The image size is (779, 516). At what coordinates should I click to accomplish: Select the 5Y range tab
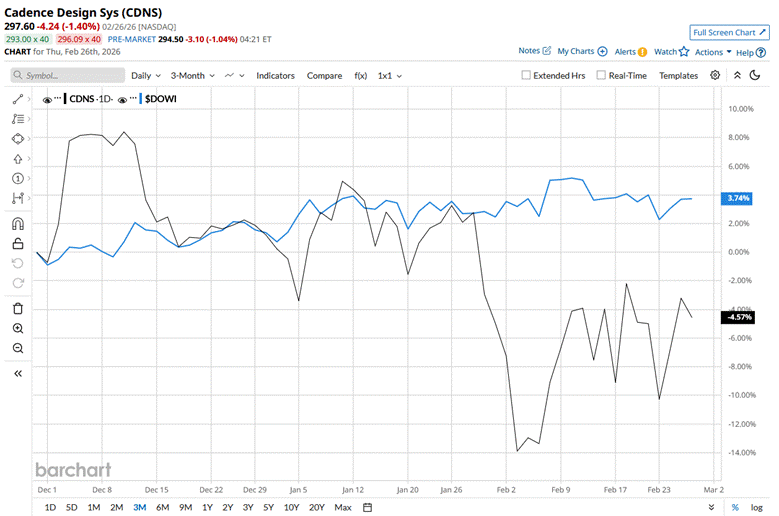pos(268,508)
